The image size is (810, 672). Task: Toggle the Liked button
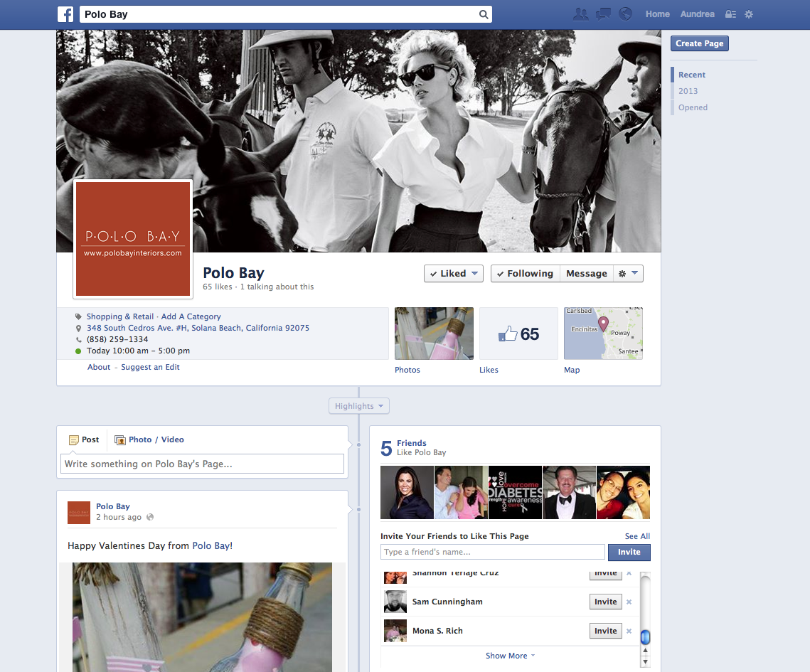454,274
